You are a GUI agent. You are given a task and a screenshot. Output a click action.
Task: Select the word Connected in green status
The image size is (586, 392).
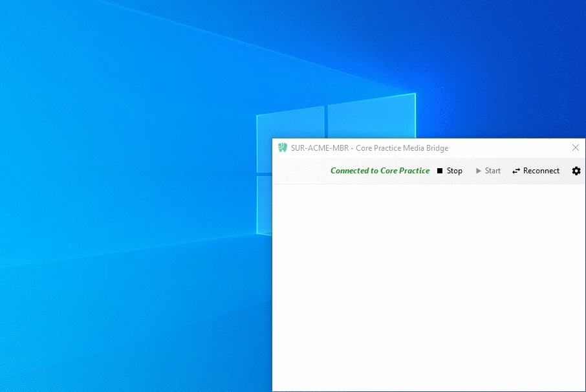(350, 171)
